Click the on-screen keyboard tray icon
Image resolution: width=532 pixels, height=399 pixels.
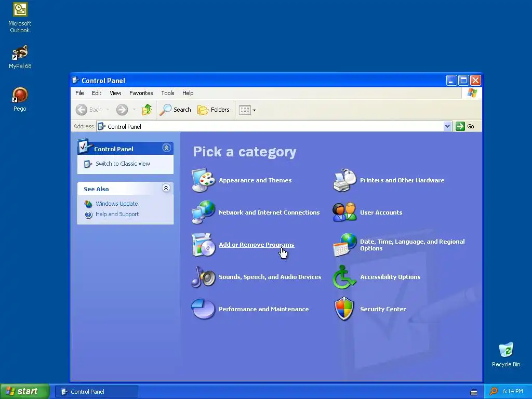(474, 392)
